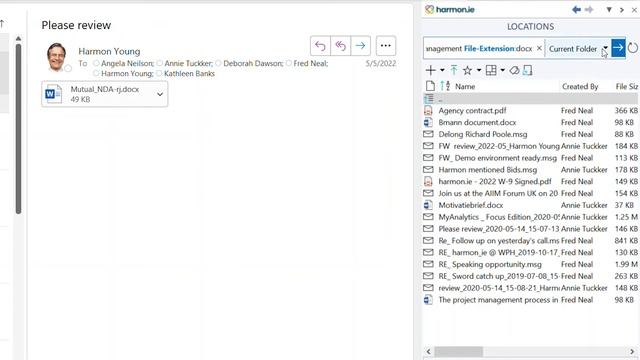Clear the search query text
Screen dimensions: 640x360
click(x=539, y=48)
